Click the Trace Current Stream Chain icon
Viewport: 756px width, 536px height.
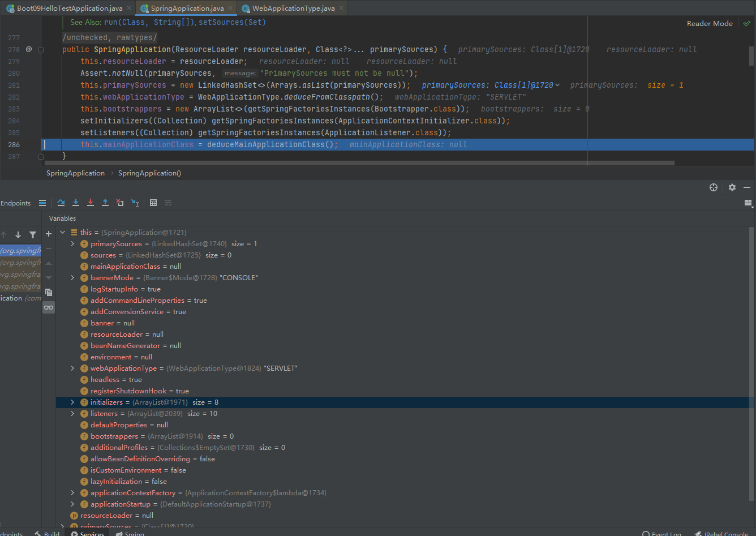pyautogui.click(x=168, y=203)
